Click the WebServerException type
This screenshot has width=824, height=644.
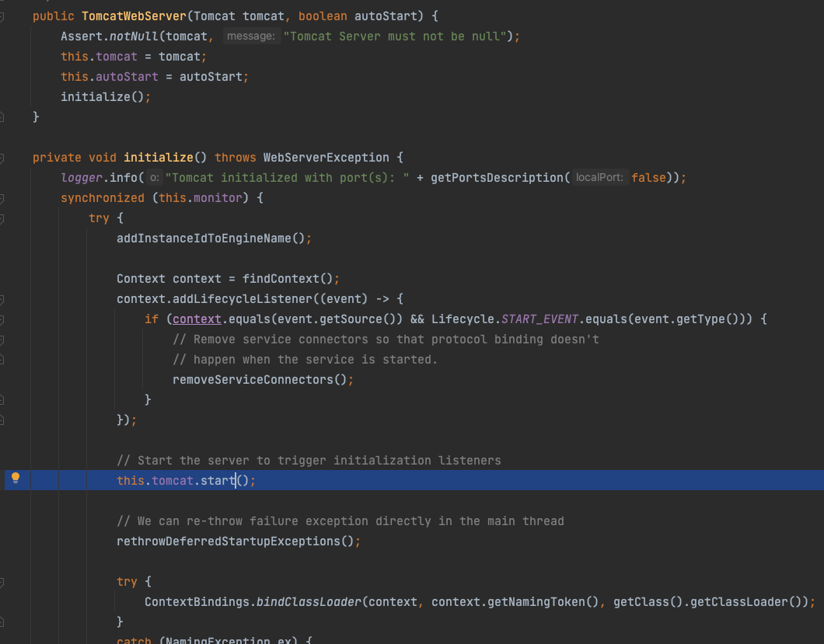click(326, 158)
